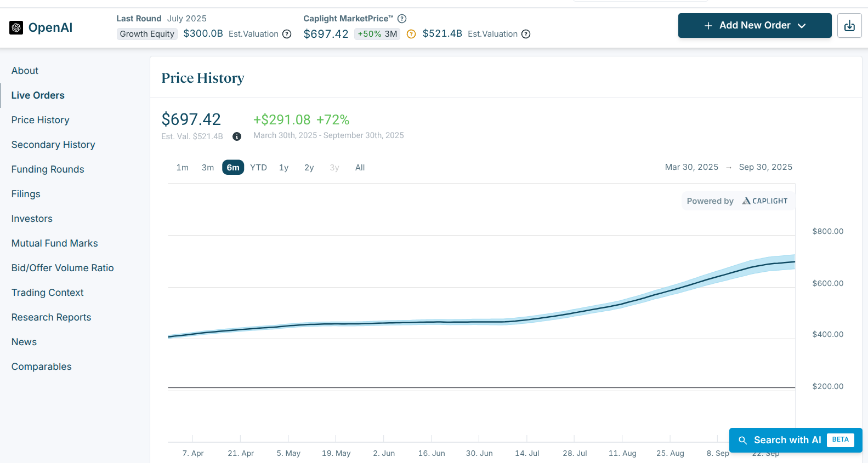Open Investors sidebar item
The height and width of the screenshot is (463, 868).
click(32, 219)
